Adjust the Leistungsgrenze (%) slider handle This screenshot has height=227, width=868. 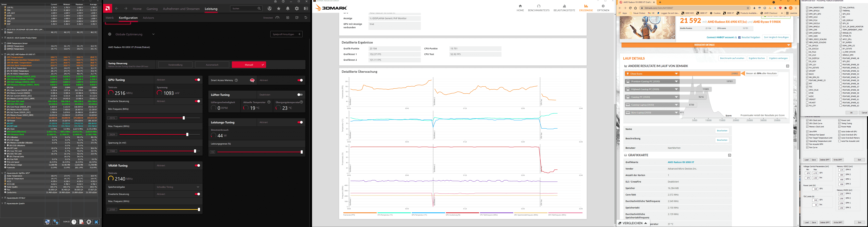click(x=302, y=152)
